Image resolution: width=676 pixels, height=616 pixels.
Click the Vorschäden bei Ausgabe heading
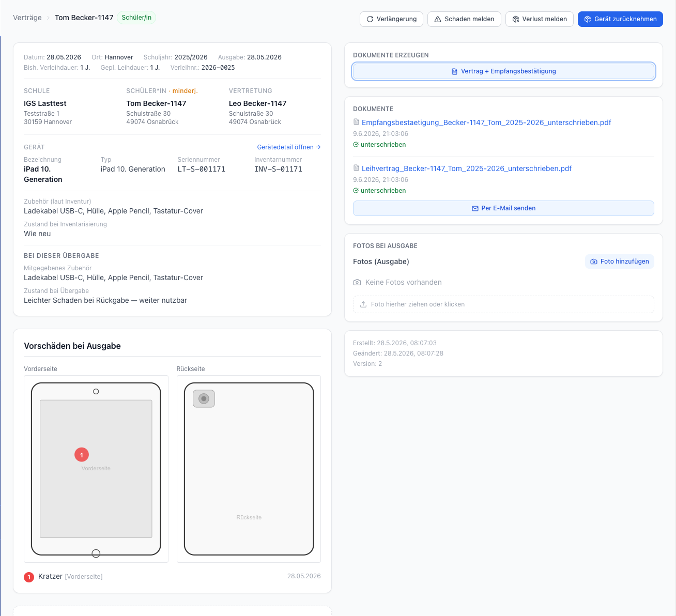[72, 346]
